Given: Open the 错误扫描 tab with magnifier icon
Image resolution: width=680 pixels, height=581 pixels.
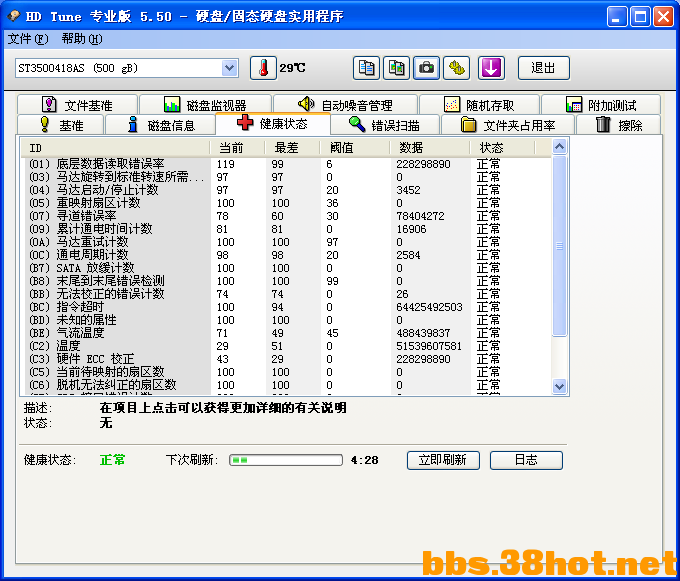Looking at the screenshot, I should (386, 125).
